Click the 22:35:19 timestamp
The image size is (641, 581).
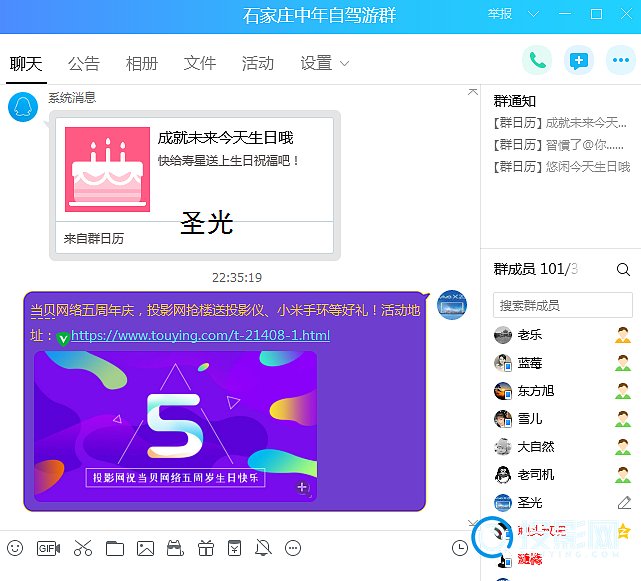click(x=237, y=278)
